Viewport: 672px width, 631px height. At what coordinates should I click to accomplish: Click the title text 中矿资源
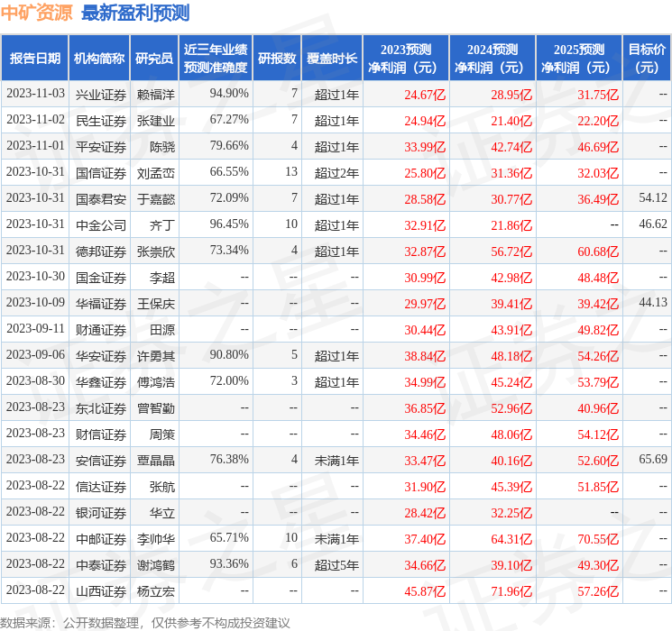(36, 13)
